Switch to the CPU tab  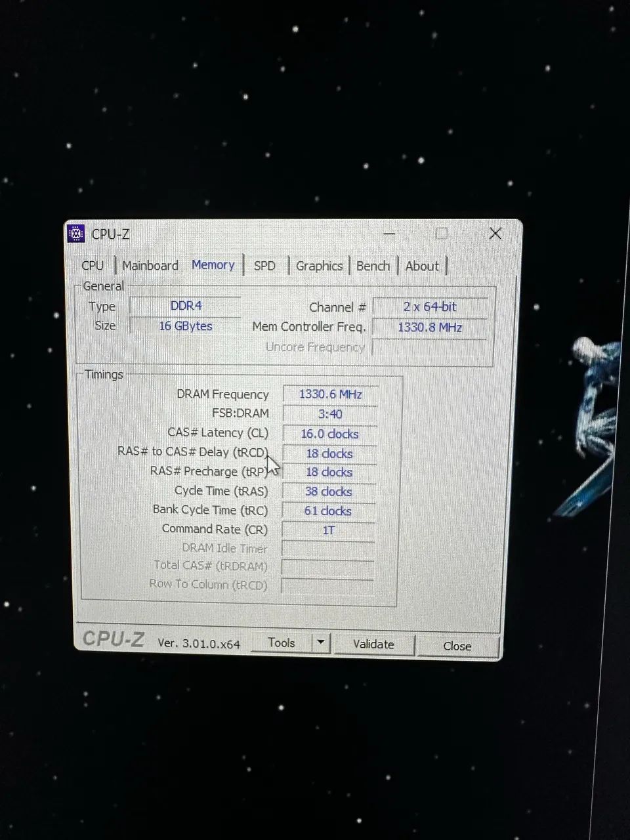point(93,265)
